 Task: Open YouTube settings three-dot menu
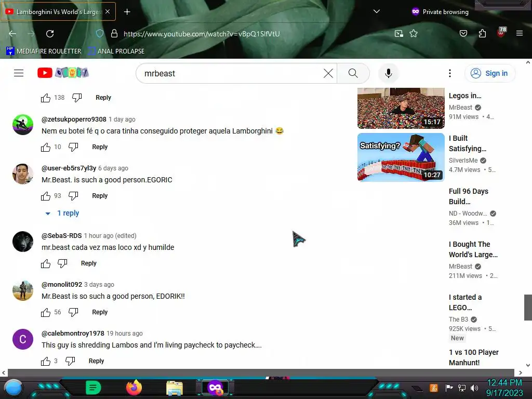pos(450,73)
